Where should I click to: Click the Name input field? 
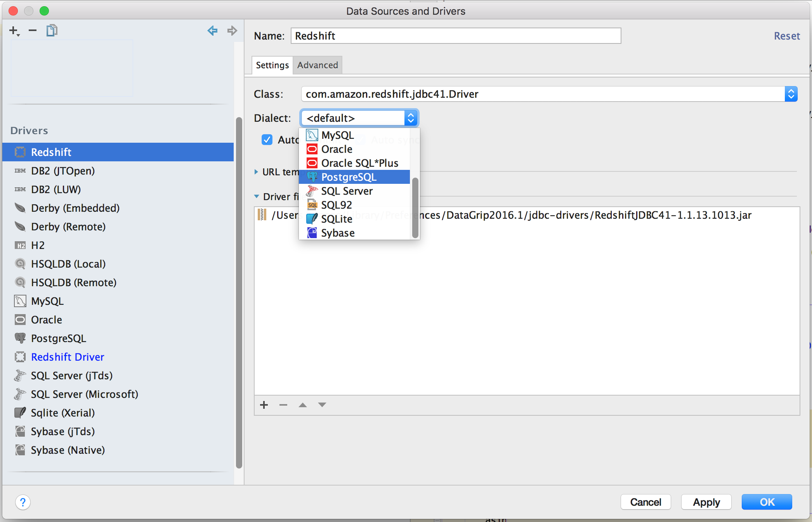[x=456, y=36]
